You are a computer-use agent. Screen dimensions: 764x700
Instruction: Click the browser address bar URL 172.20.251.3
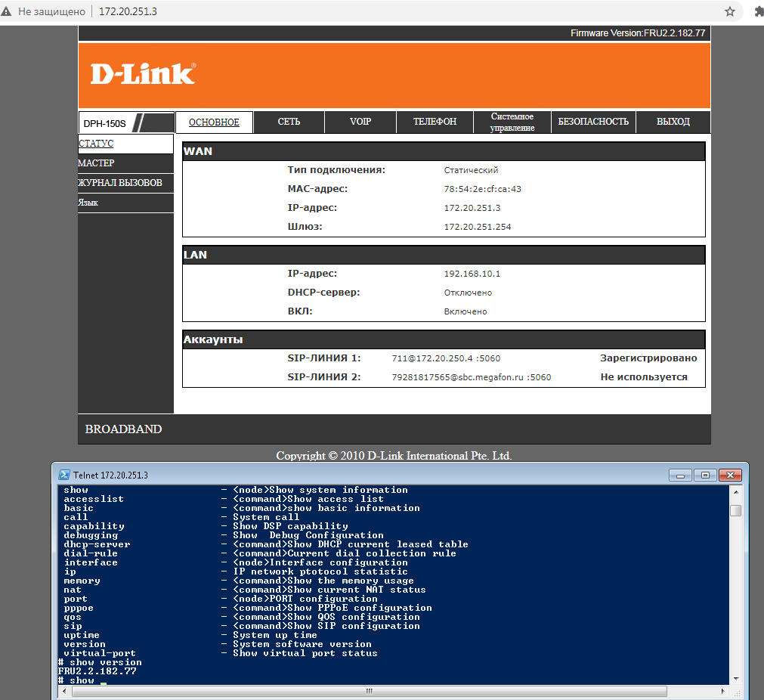tap(128, 11)
